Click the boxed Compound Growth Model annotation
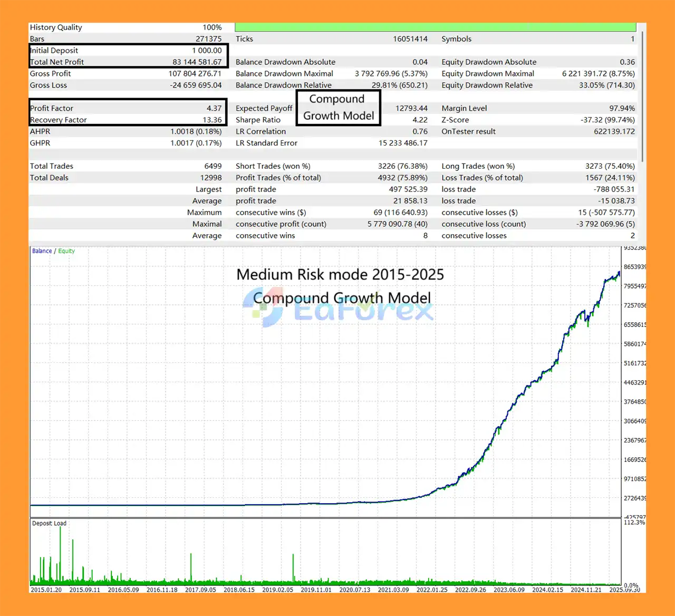 (338, 108)
